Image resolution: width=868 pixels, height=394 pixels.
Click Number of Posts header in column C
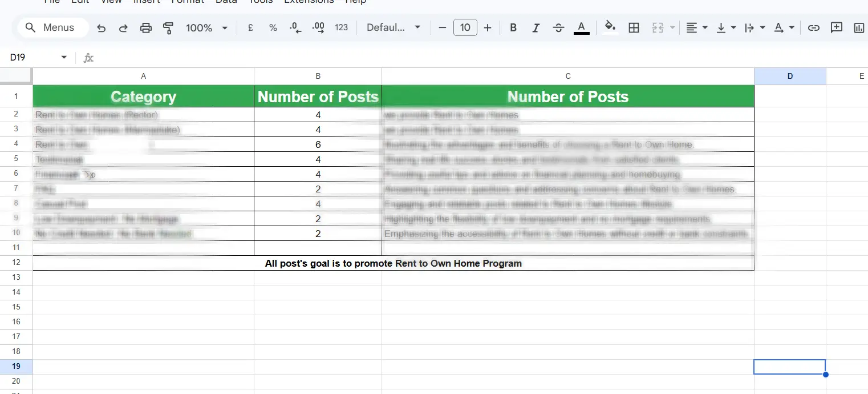point(568,97)
